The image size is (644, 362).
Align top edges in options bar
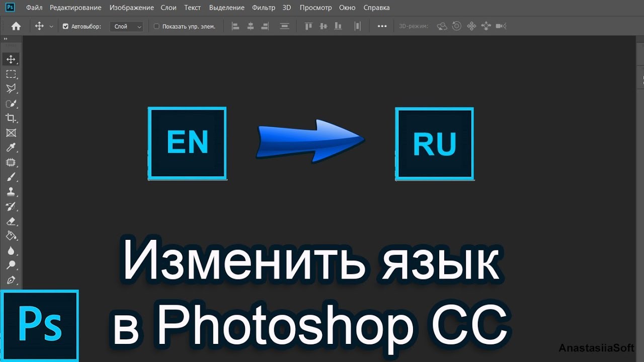point(308,26)
